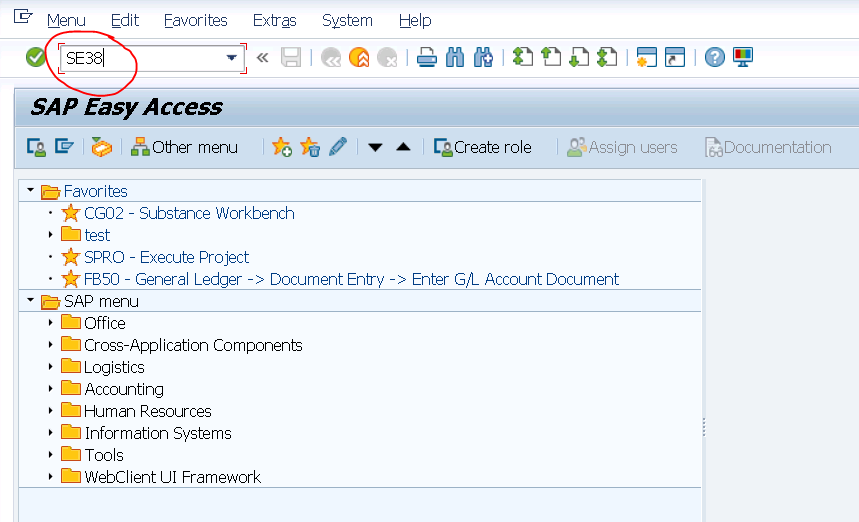859x522 pixels.
Task: Click the window system menu icon
Action: pyautogui.click(x=22, y=16)
